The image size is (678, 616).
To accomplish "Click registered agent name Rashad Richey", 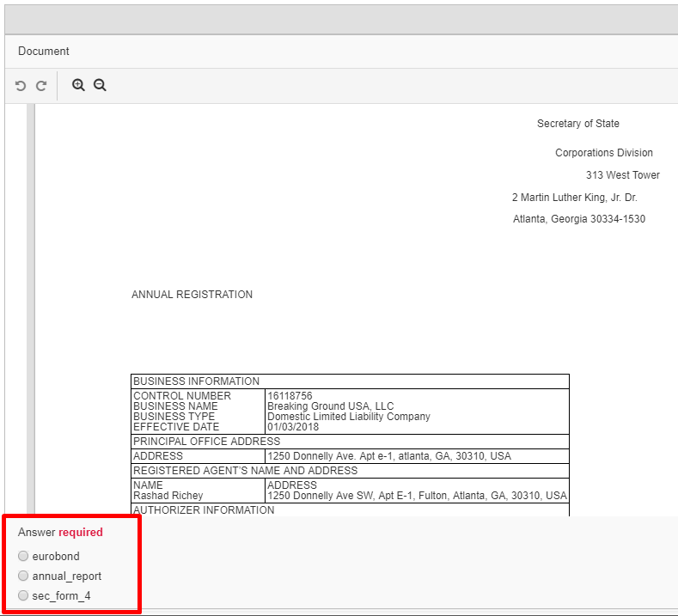I will [168, 496].
